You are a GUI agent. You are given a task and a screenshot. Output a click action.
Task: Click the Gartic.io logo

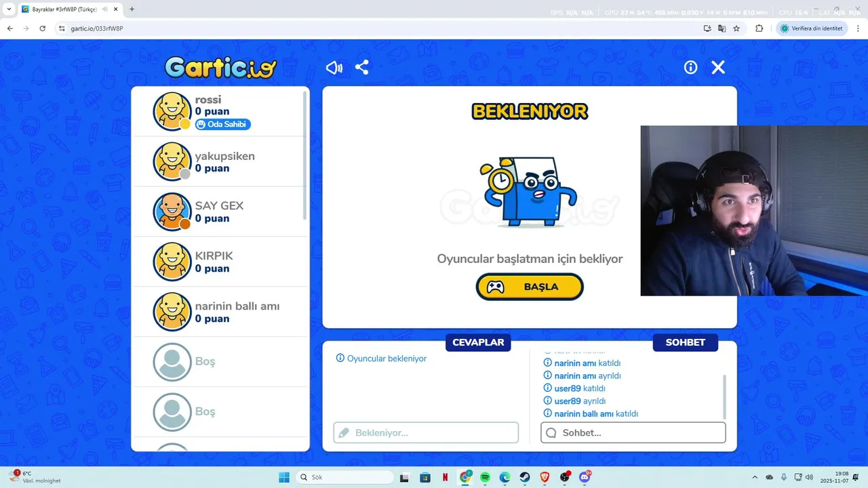pos(220,67)
